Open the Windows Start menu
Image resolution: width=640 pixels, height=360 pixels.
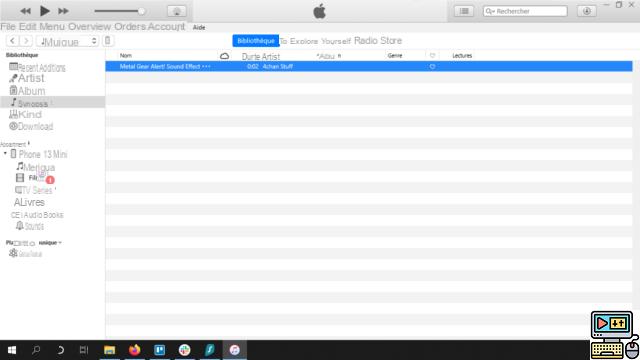[12, 350]
